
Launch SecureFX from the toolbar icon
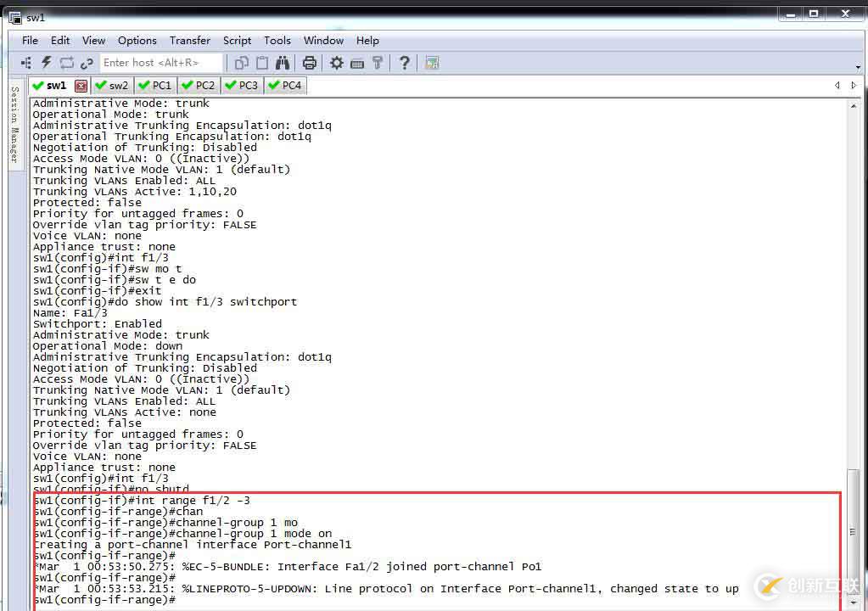(x=432, y=63)
